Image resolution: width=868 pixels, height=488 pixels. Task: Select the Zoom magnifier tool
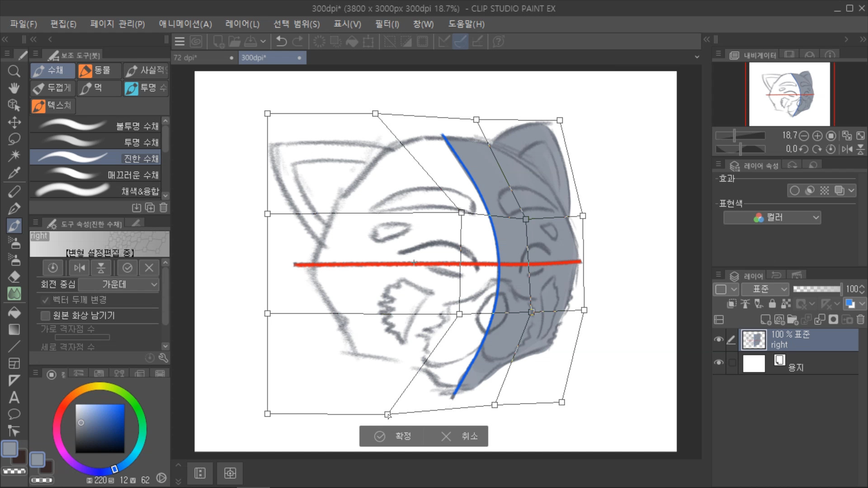pos(14,71)
